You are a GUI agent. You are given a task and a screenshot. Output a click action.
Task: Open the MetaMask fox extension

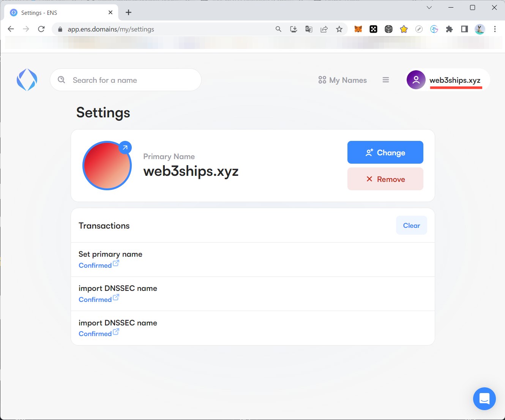(358, 29)
